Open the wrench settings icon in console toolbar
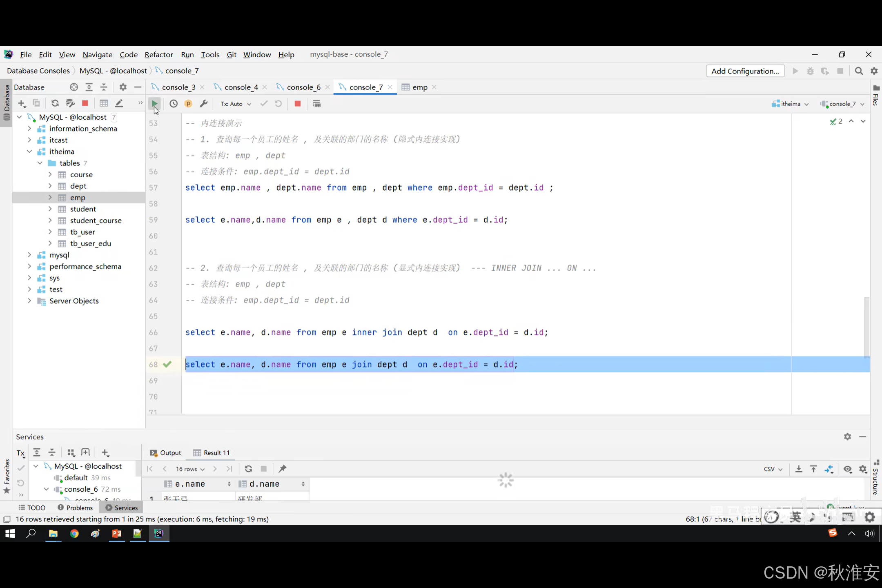The width and height of the screenshot is (882, 588). click(204, 104)
